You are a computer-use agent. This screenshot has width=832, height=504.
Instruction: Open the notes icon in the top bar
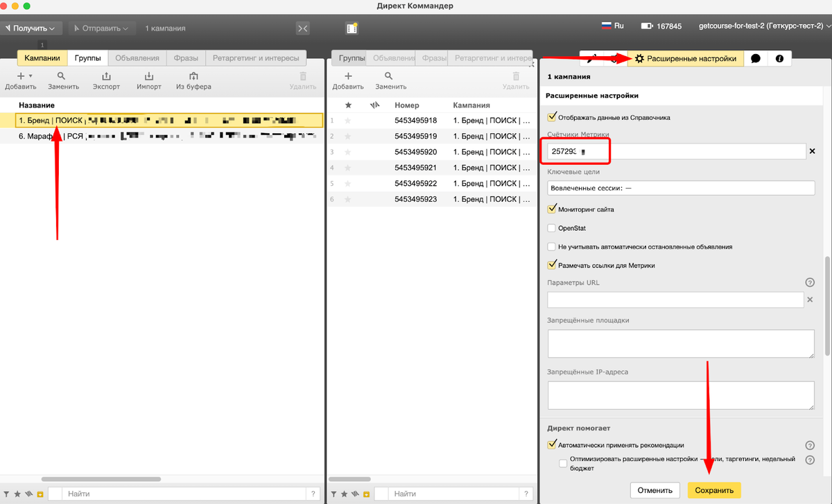coord(352,28)
